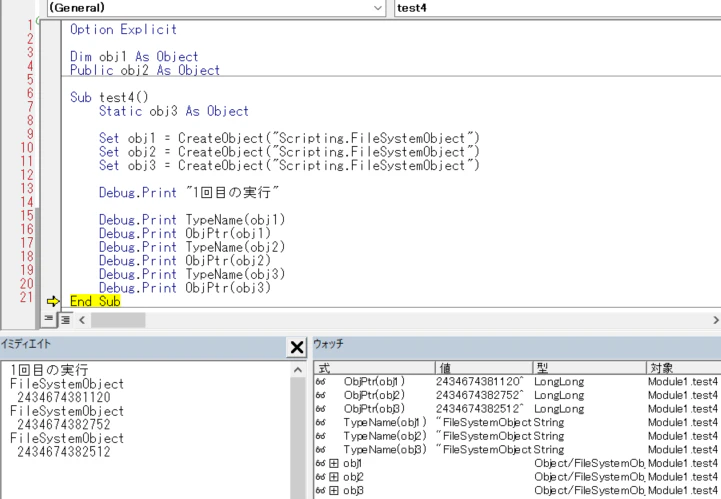This screenshot has height=499, width=721.
Task: Click the Option Explicit line
Action: pyautogui.click(x=123, y=30)
